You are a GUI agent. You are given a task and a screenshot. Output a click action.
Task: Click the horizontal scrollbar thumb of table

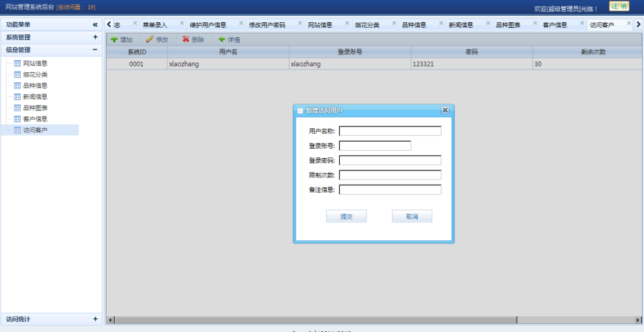316,320
